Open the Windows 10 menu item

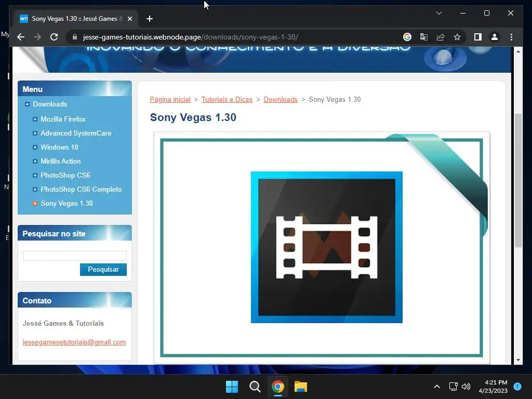coord(59,147)
